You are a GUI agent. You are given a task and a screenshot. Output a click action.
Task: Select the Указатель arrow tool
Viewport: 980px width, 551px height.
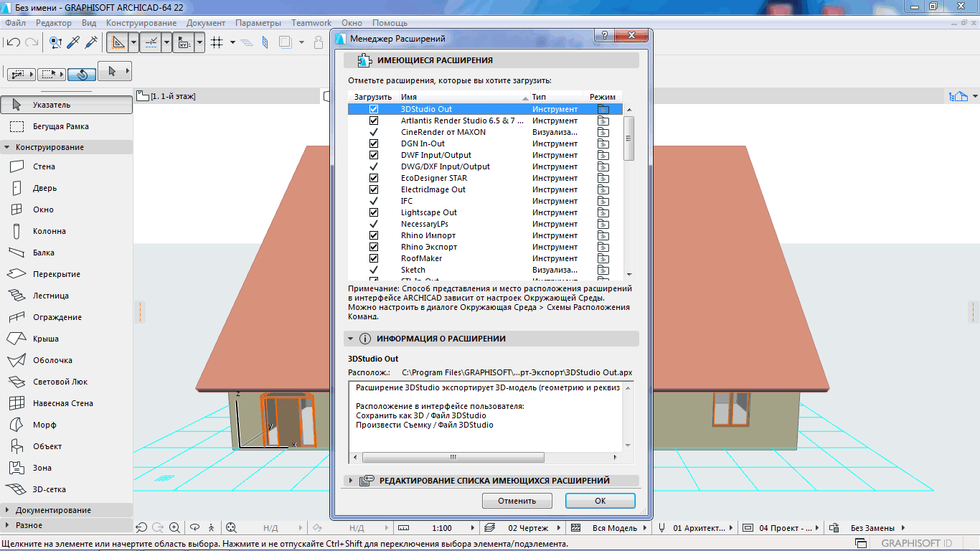pyautogui.click(x=66, y=105)
